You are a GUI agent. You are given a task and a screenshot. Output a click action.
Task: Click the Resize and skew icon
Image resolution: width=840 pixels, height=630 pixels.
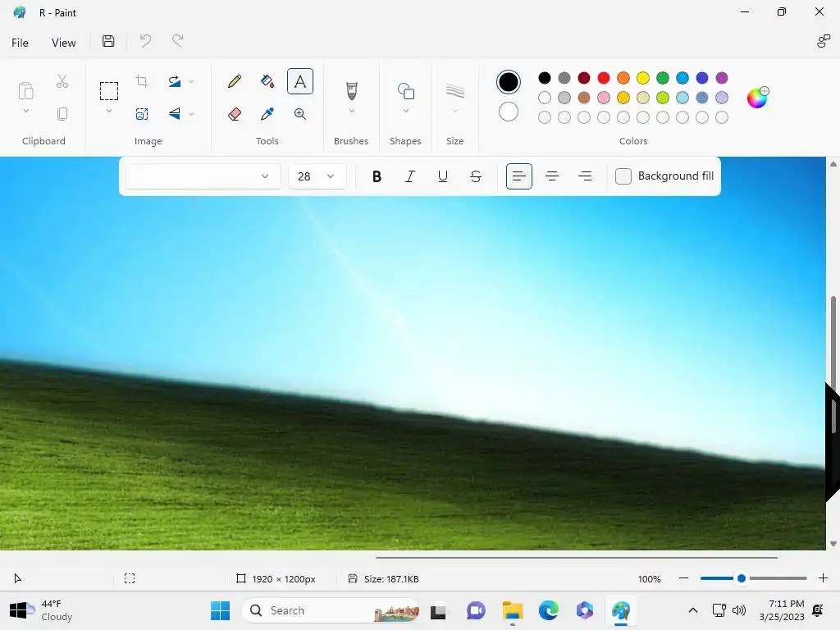(x=142, y=113)
